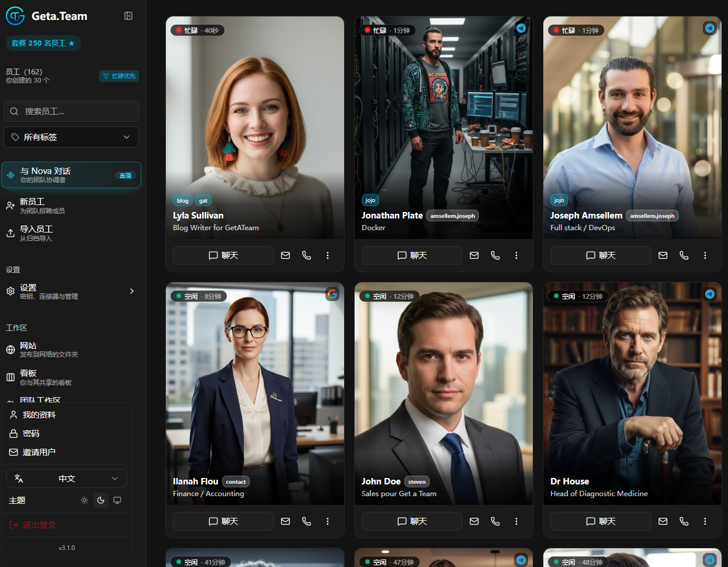Click 邀请用户 to invite users
Image resolution: width=728 pixels, height=567 pixels.
click(67, 452)
